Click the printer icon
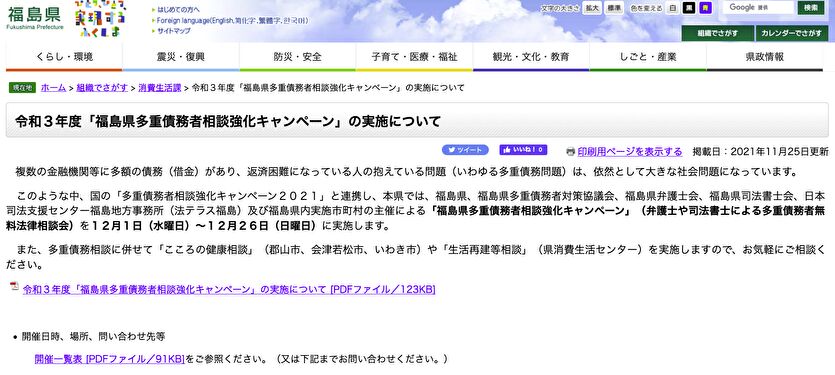Screen dimensions: 835x375 571,152
